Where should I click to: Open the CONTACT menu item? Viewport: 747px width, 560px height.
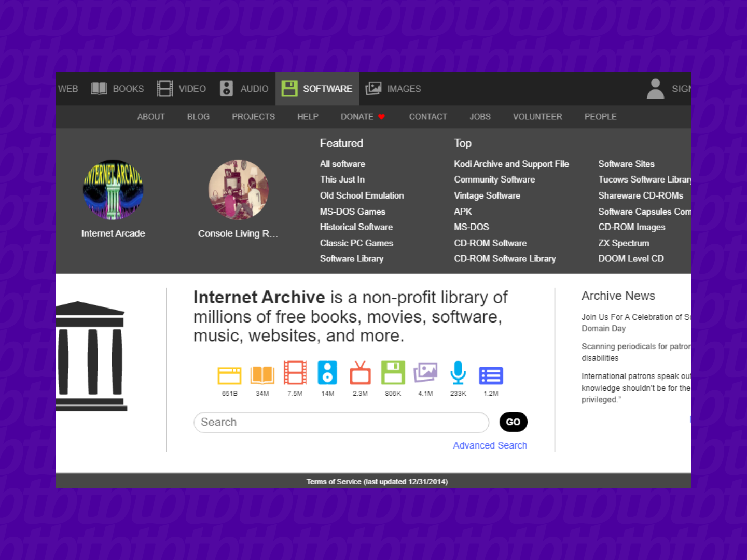pos(428,117)
